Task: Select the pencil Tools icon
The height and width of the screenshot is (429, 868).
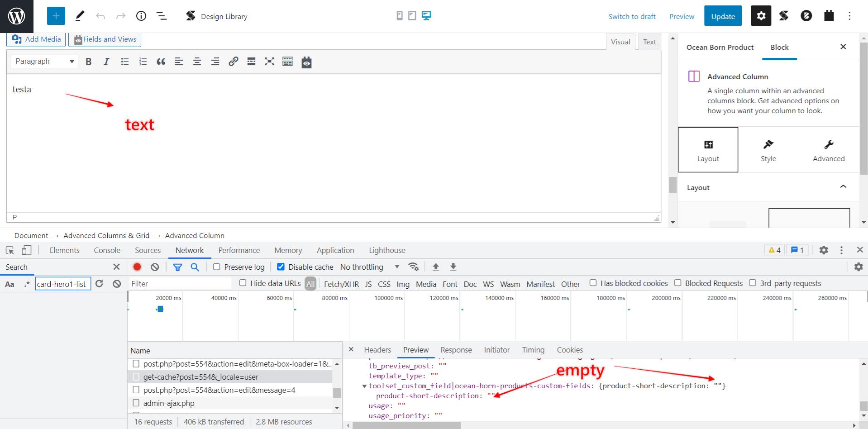Action: [80, 16]
